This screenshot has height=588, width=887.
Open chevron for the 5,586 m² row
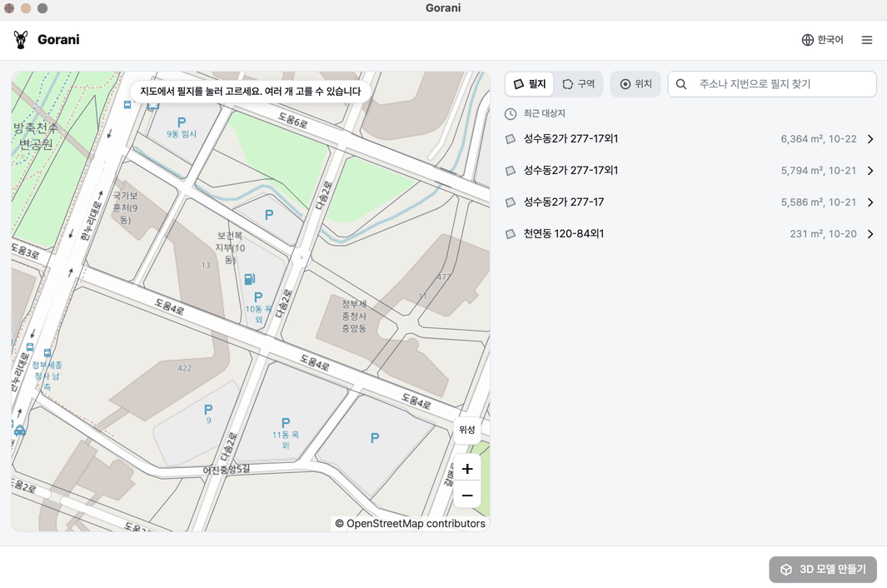(870, 202)
